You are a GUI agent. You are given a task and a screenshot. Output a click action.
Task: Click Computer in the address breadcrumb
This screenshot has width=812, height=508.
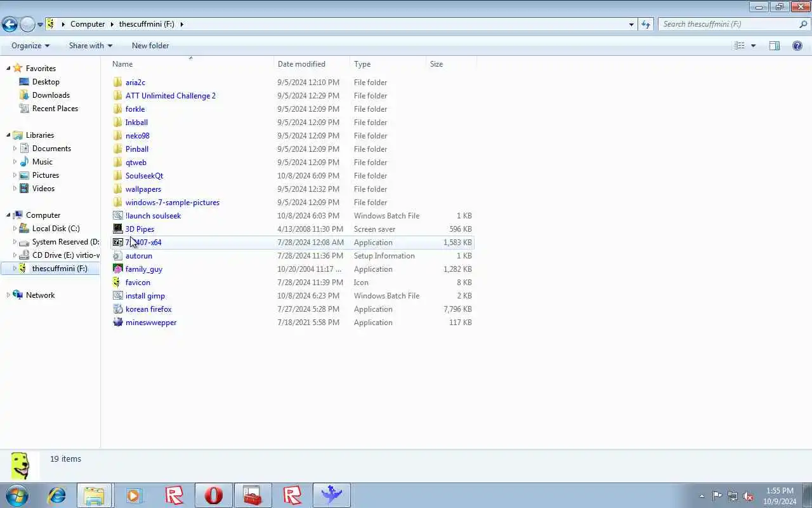[88, 24]
